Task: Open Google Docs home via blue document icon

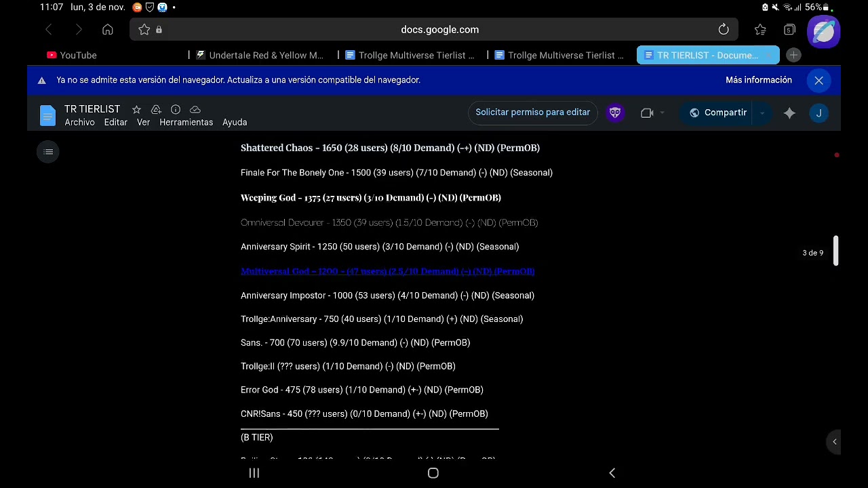Action: pyautogui.click(x=47, y=115)
